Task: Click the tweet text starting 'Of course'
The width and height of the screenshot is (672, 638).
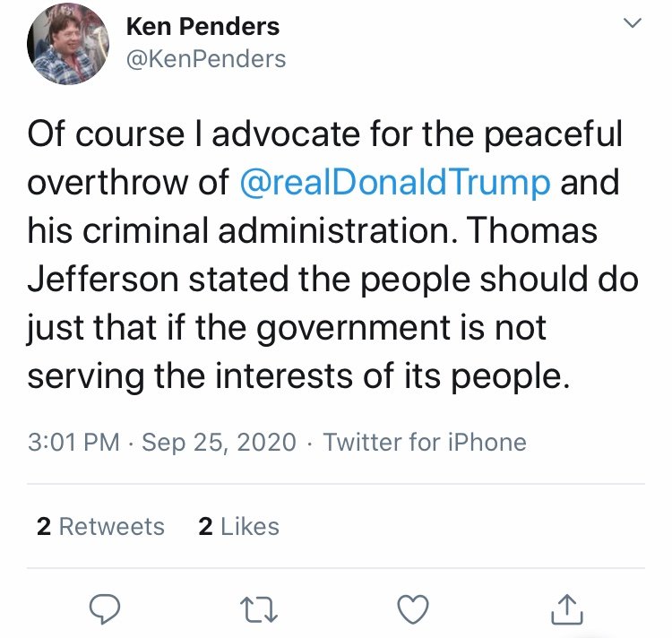Action: coord(333,255)
